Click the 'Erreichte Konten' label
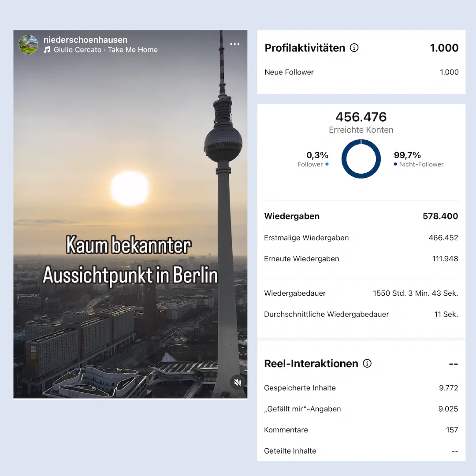Viewport: 476px width, 476px height. pos(361,130)
